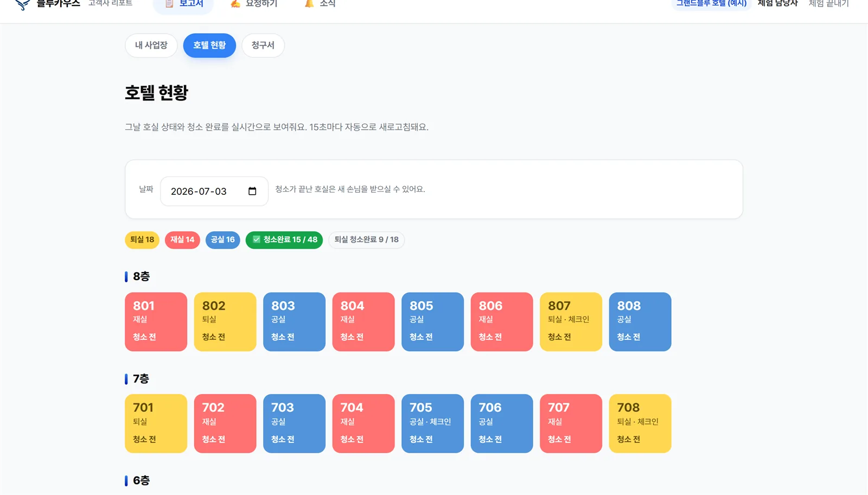This screenshot has width=868, height=495.
Task: Open room 801 card
Action: coord(156,322)
